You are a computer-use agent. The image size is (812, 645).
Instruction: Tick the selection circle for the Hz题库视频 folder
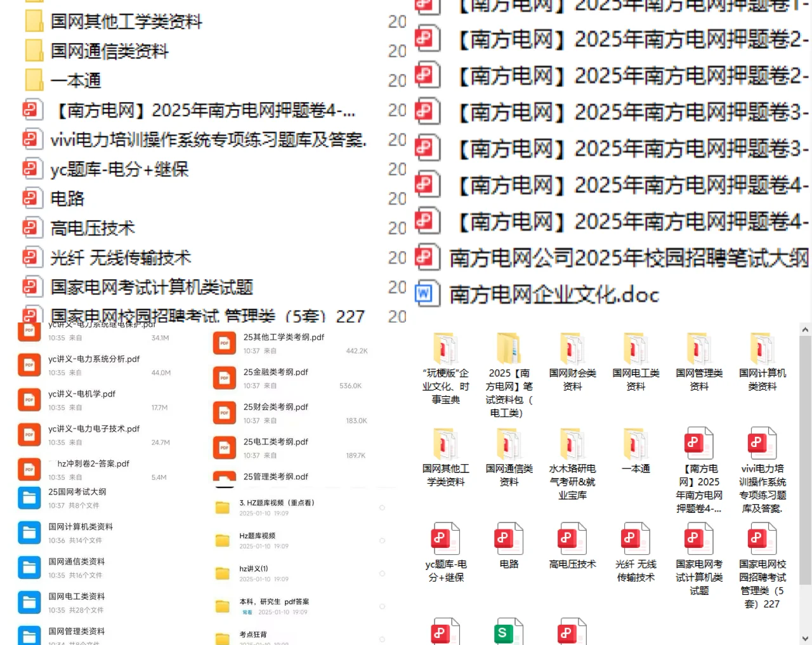(x=382, y=541)
